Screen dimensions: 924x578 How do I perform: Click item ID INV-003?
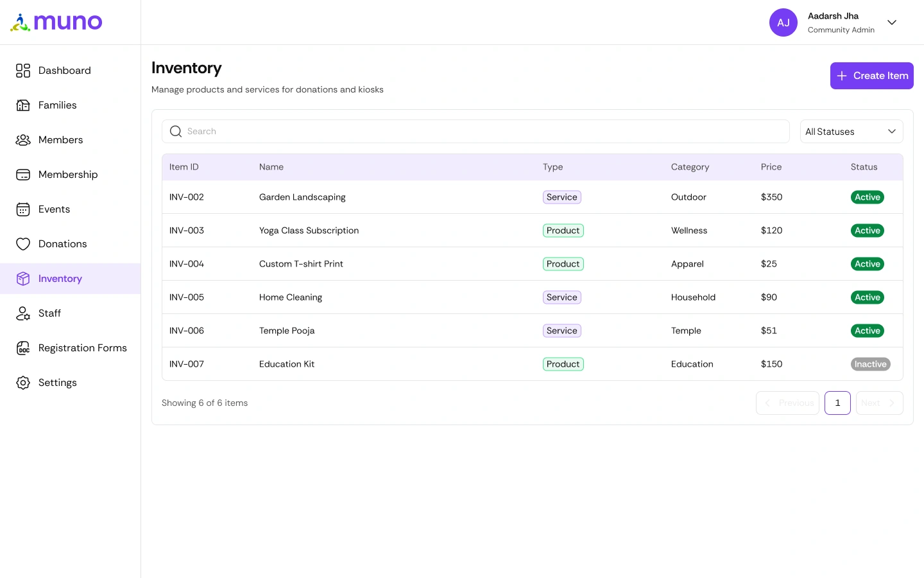pos(187,231)
